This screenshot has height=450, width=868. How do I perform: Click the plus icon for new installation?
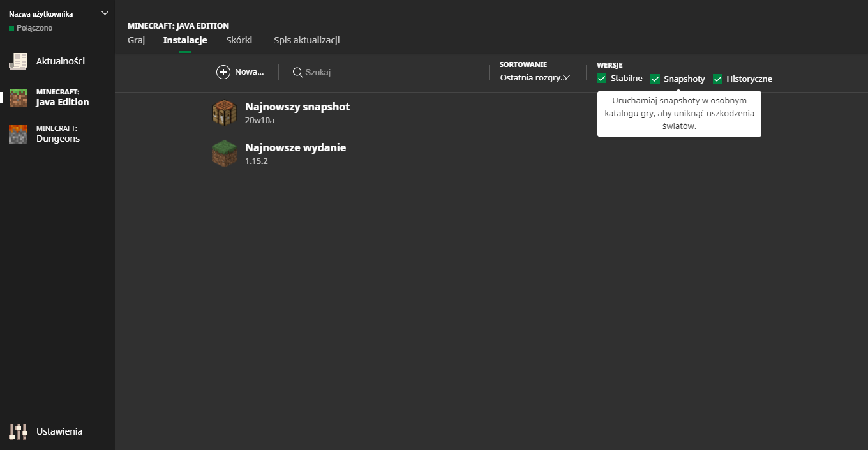click(223, 72)
